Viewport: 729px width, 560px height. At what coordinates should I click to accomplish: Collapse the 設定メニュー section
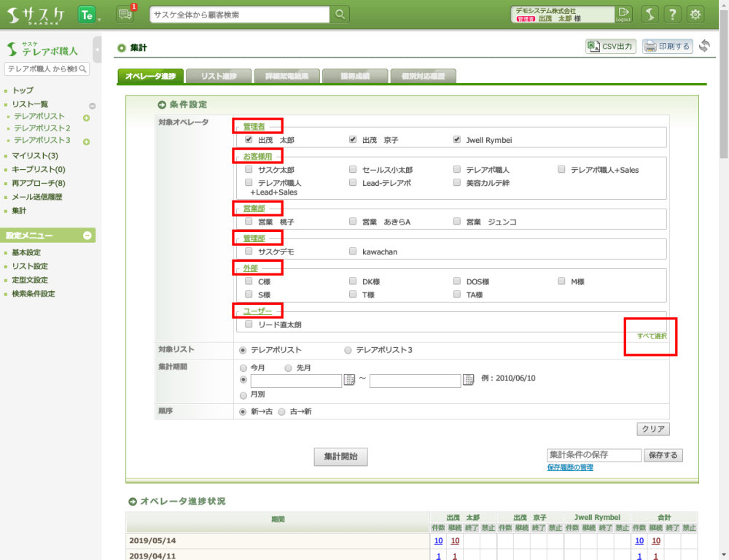pos(87,236)
